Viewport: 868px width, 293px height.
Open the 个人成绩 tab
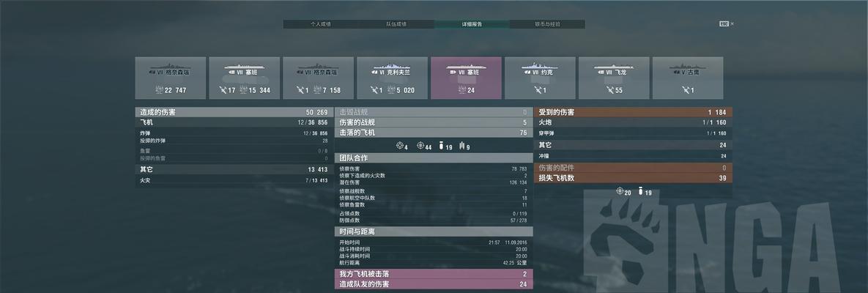point(321,24)
